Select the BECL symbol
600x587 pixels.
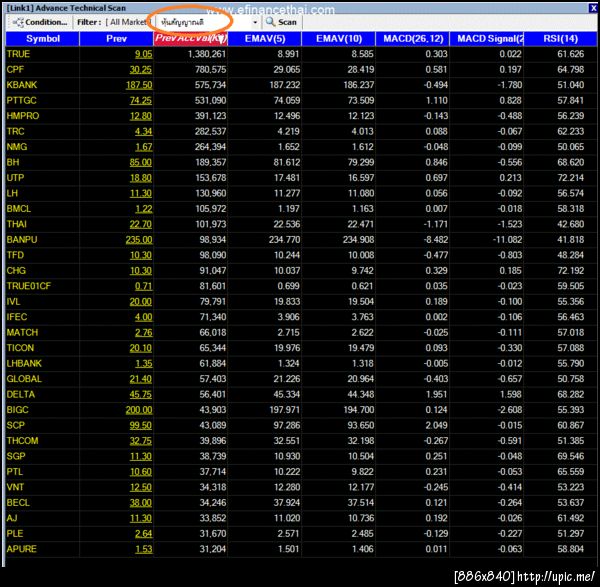18,503
